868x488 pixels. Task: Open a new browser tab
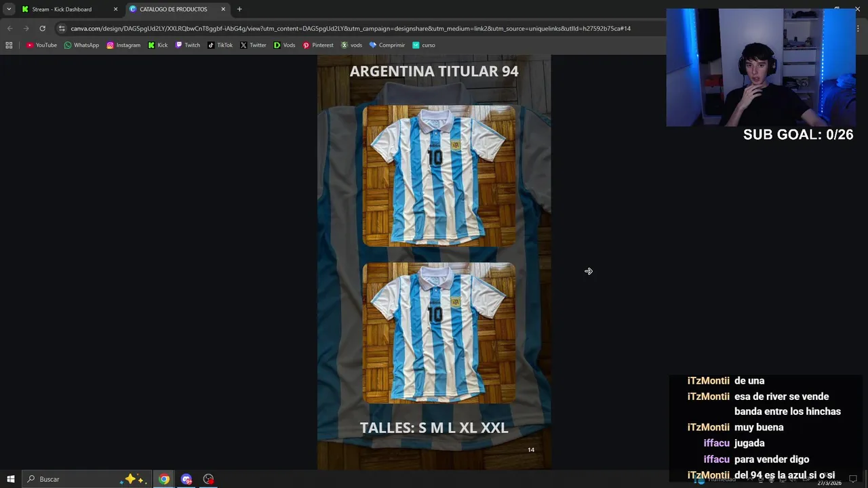[239, 9]
